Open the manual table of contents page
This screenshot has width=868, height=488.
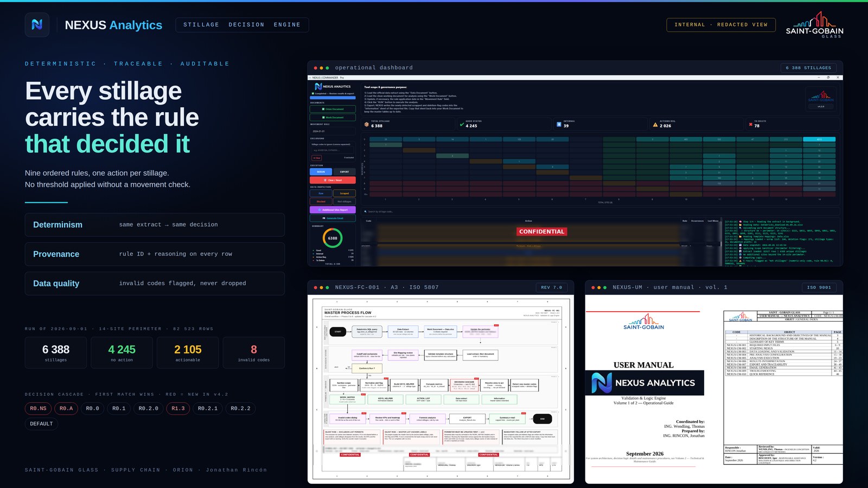pos(783,388)
